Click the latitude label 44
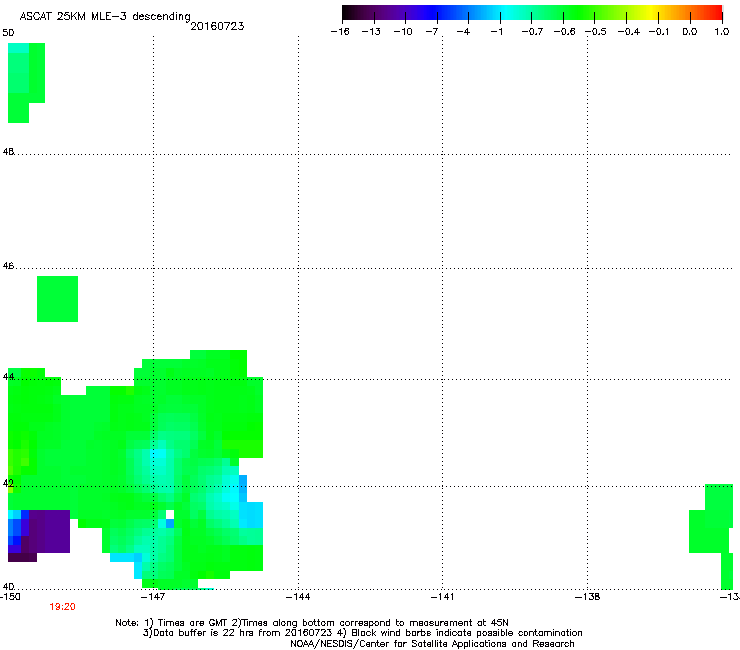Image resolution: width=740 pixels, height=650 pixels. tap(8, 377)
